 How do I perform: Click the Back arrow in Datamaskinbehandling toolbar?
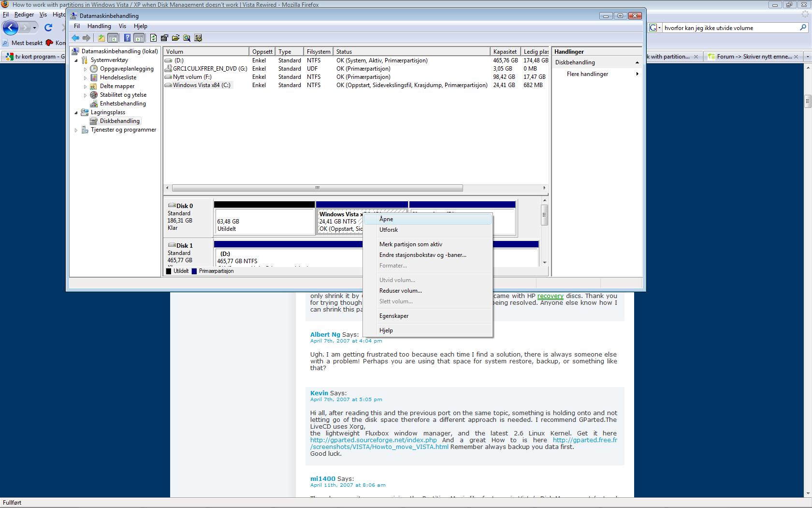point(75,38)
